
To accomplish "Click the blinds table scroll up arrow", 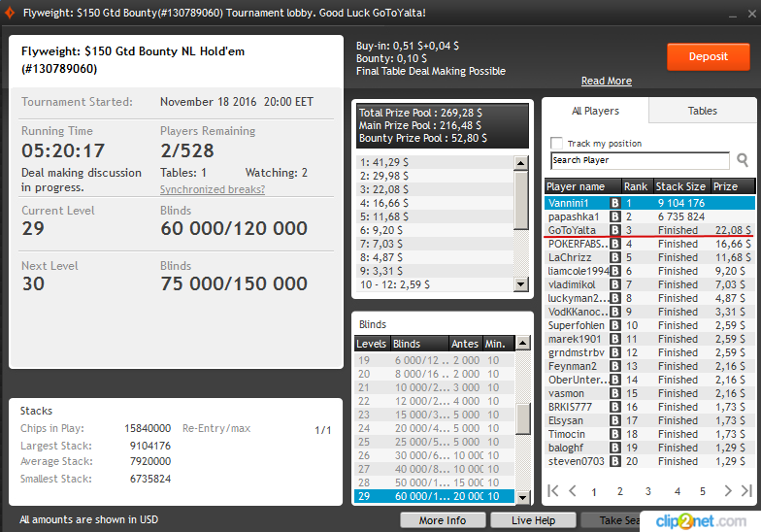I will point(522,344).
